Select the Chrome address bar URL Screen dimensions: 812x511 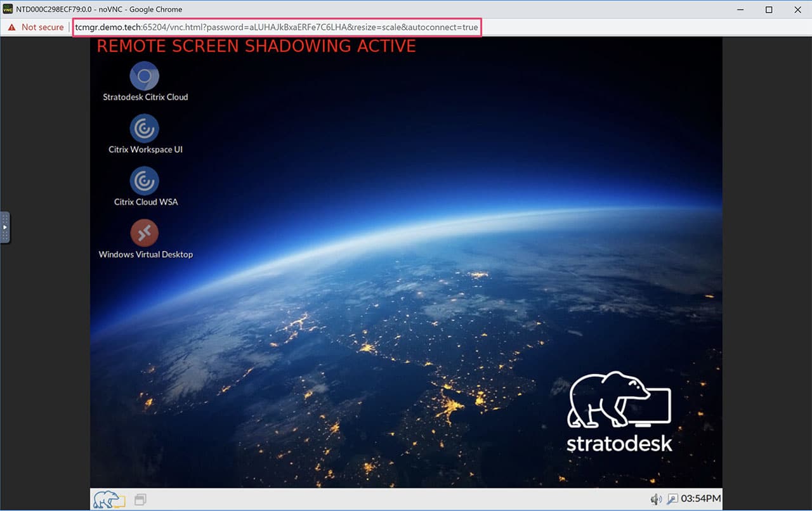point(277,27)
